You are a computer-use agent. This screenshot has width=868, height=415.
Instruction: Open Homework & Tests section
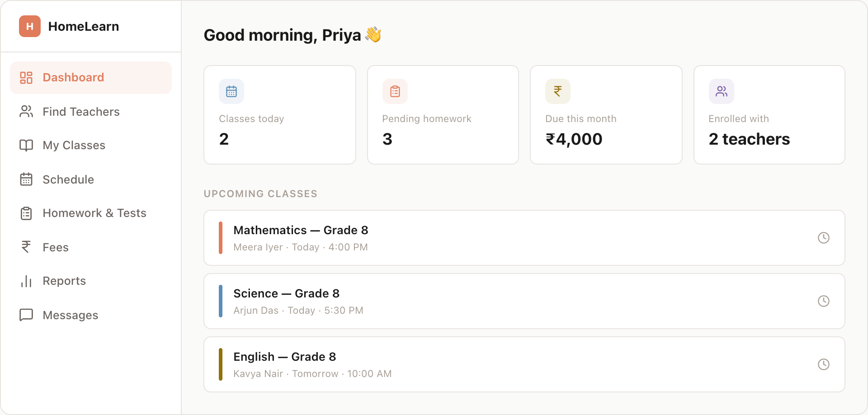point(94,213)
